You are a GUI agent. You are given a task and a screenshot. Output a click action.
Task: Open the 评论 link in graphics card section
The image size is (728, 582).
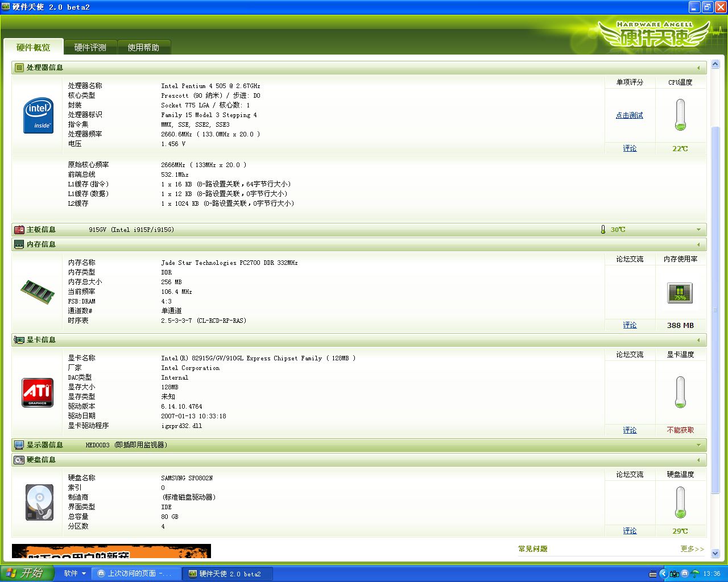click(630, 430)
